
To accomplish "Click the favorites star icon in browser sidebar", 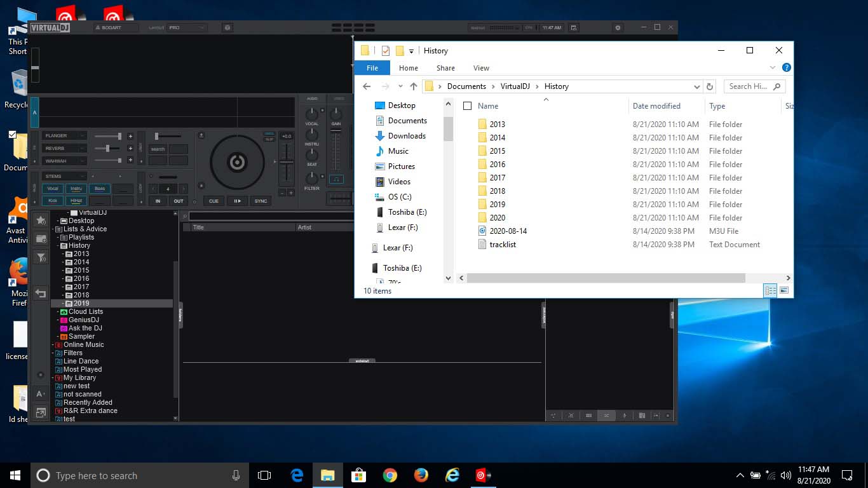I will coord(41,220).
